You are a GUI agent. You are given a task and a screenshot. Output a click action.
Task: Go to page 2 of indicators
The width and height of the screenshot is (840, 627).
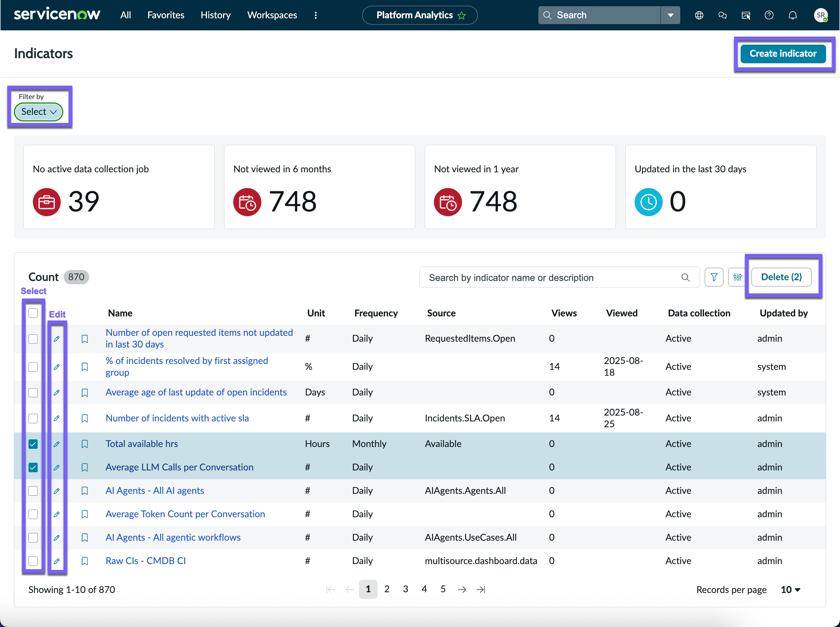(387, 589)
